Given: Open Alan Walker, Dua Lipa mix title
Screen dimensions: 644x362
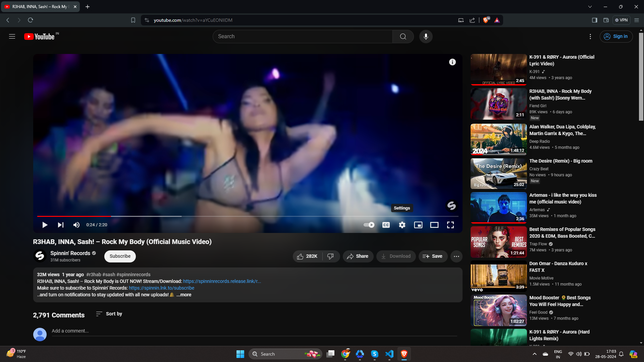Looking at the screenshot, I should click(x=562, y=130).
